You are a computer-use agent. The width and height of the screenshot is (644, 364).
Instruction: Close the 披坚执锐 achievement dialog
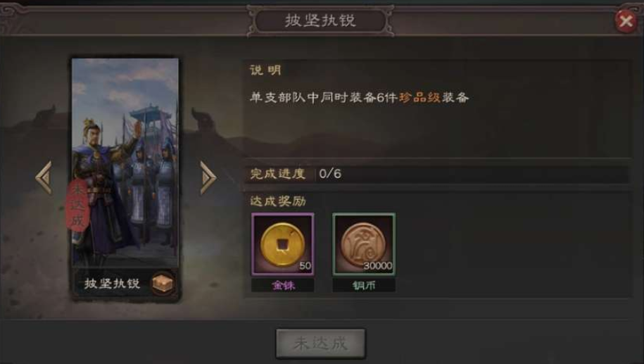pyautogui.click(x=626, y=20)
